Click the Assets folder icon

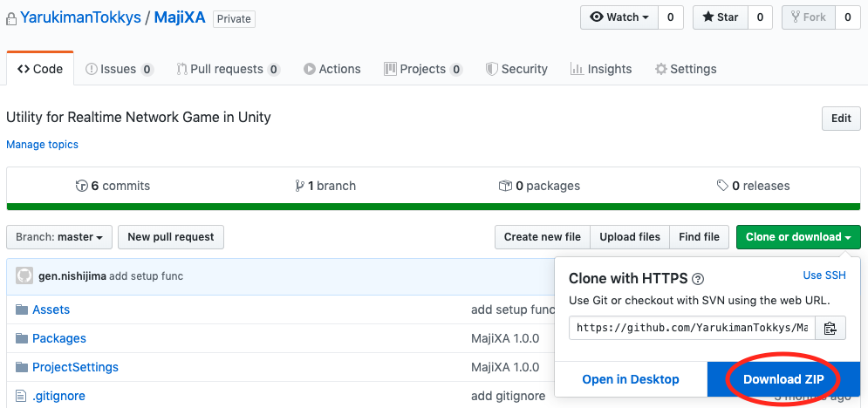[x=22, y=309]
